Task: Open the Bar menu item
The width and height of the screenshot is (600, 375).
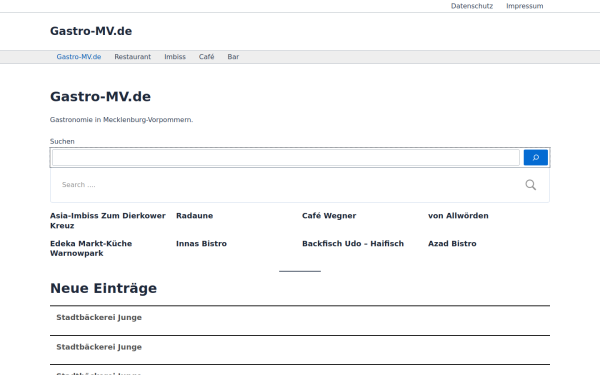Action: (x=233, y=57)
